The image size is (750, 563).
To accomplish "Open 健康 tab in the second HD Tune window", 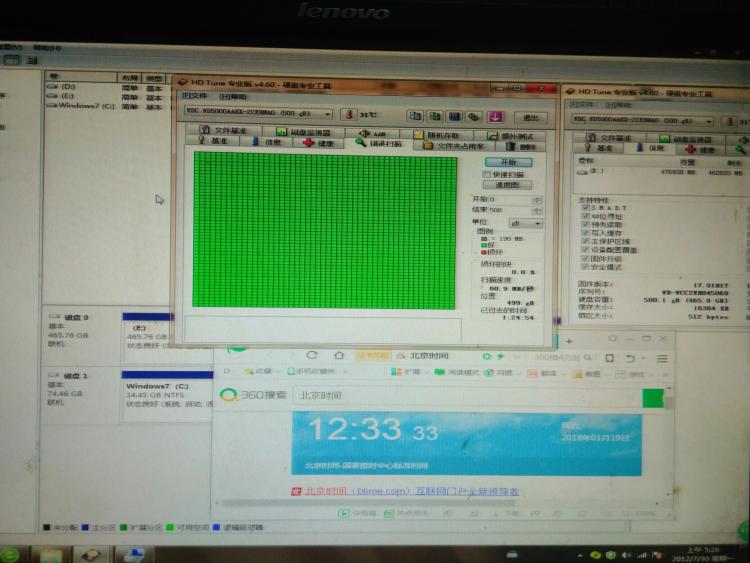I will coord(701,150).
